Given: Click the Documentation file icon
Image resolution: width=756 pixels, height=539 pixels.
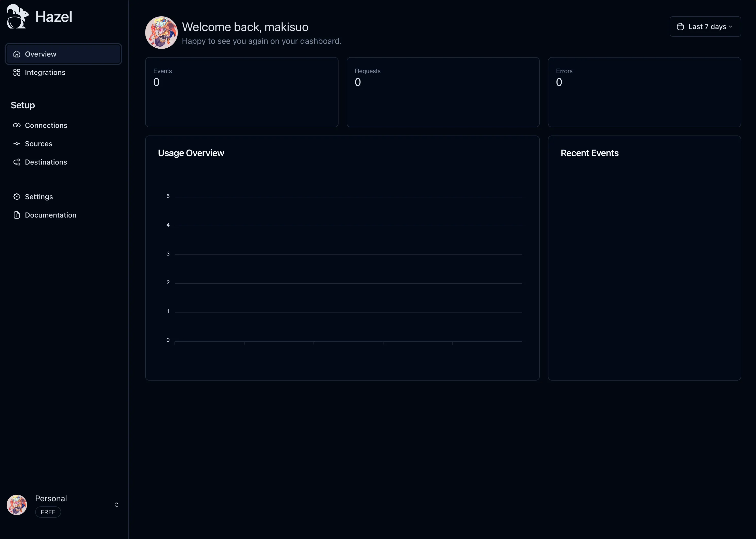Looking at the screenshot, I should [17, 215].
